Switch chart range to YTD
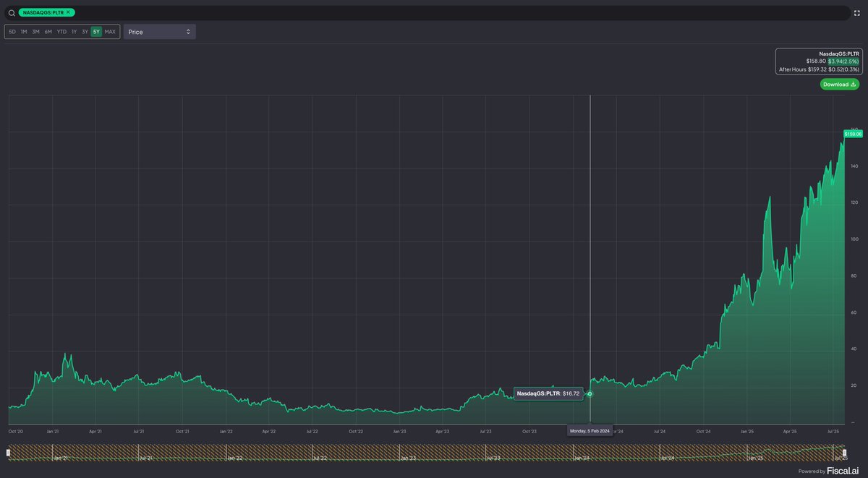 (x=61, y=32)
